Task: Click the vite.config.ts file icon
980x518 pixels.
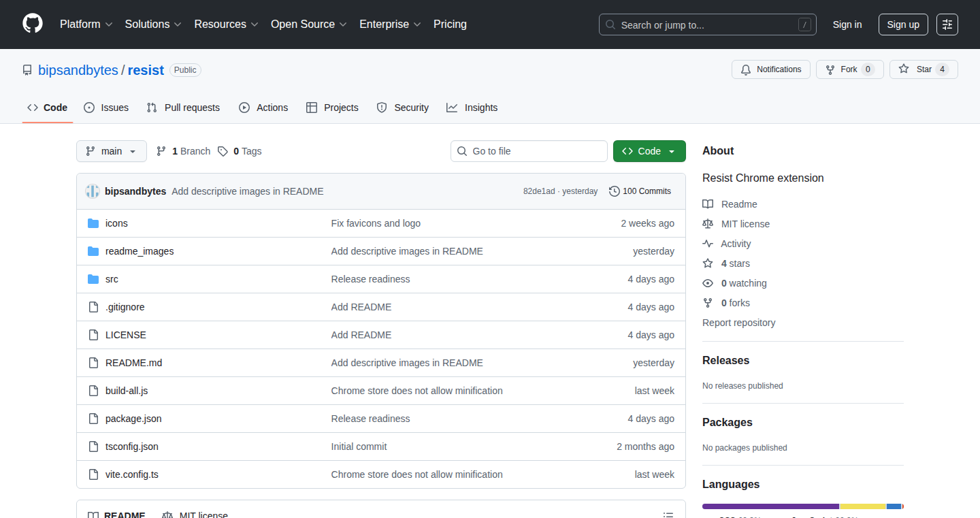Action: pos(93,474)
